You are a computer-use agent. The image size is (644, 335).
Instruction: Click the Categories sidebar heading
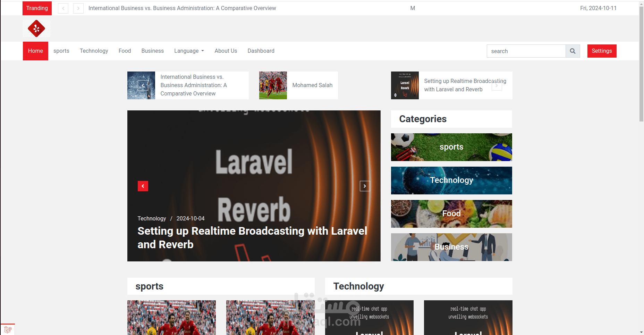423,119
